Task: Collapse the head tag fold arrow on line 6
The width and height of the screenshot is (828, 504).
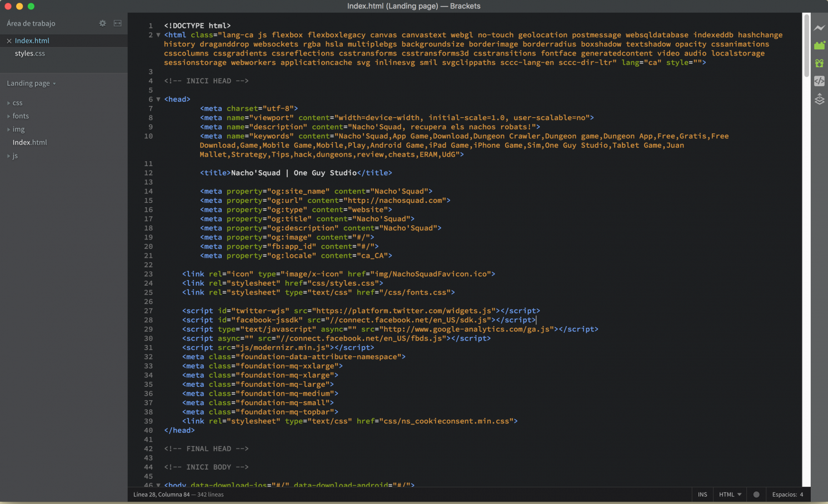Action: [158, 99]
